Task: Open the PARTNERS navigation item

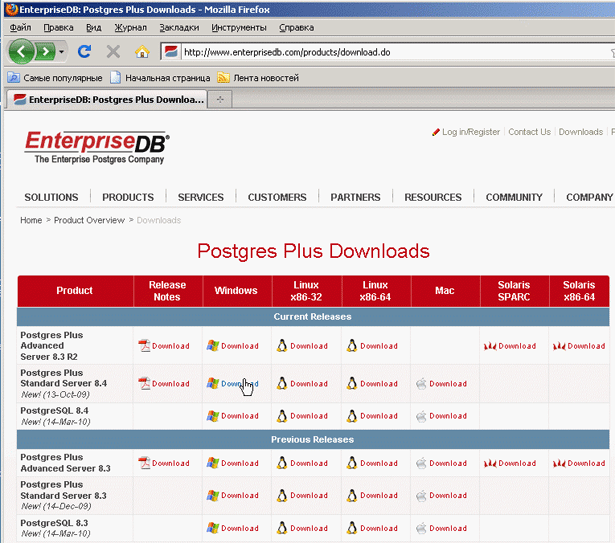Action: coord(355,197)
